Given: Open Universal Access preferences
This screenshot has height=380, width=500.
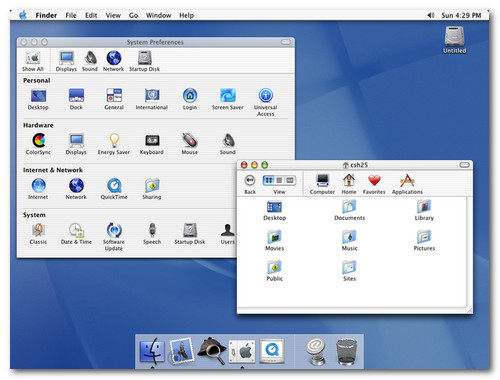Looking at the screenshot, I should pos(266,102).
